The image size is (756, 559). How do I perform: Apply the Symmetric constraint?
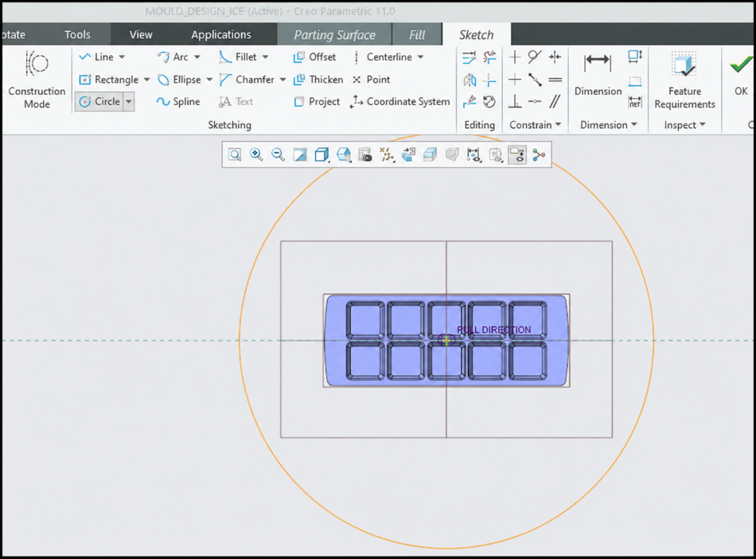(x=555, y=57)
